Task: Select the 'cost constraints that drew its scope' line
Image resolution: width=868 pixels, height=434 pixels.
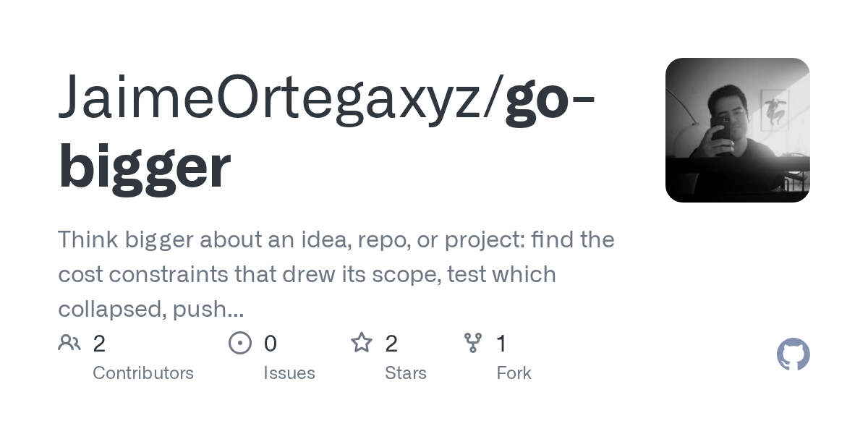Action: tap(307, 275)
